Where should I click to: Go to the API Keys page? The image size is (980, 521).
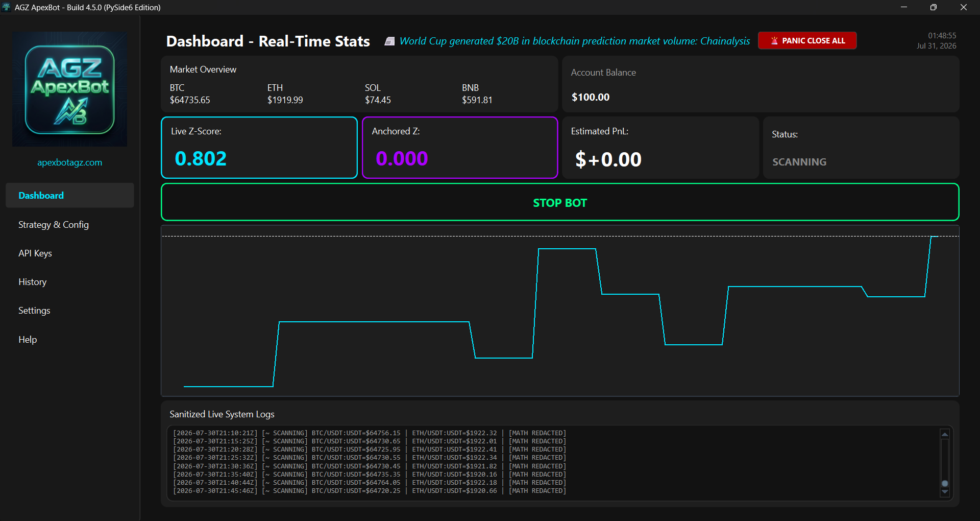click(x=35, y=253)
